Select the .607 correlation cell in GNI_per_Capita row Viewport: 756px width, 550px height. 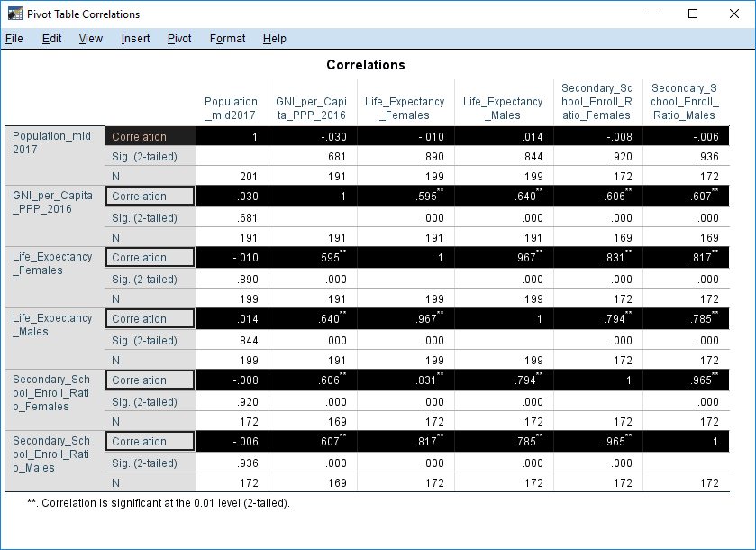[x=686, y=197]
